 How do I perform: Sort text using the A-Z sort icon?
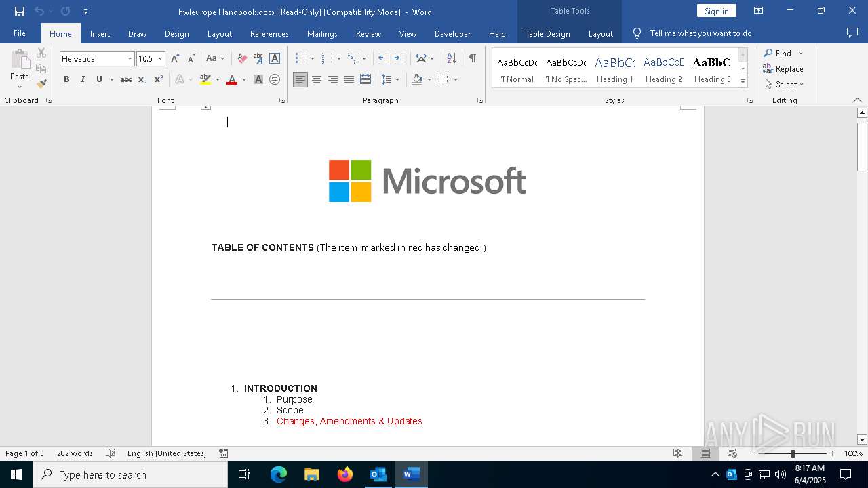pos(452,58)
